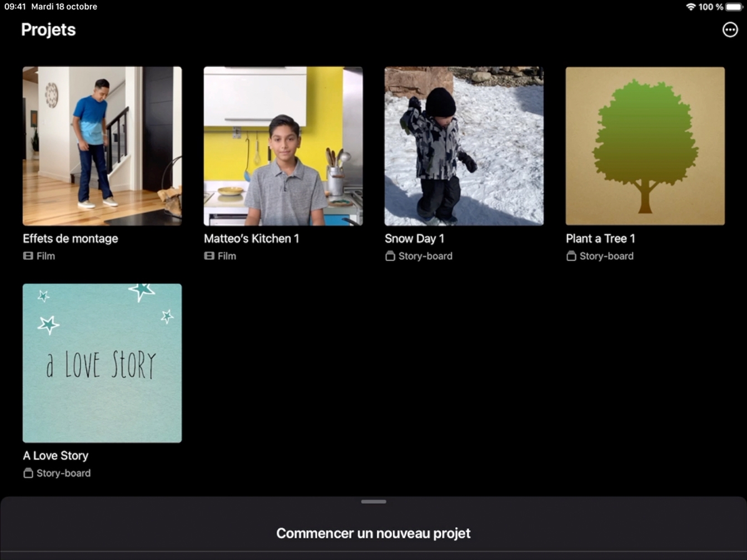Open the Plant a Tree 1 thumbnail

coord(645,146)
